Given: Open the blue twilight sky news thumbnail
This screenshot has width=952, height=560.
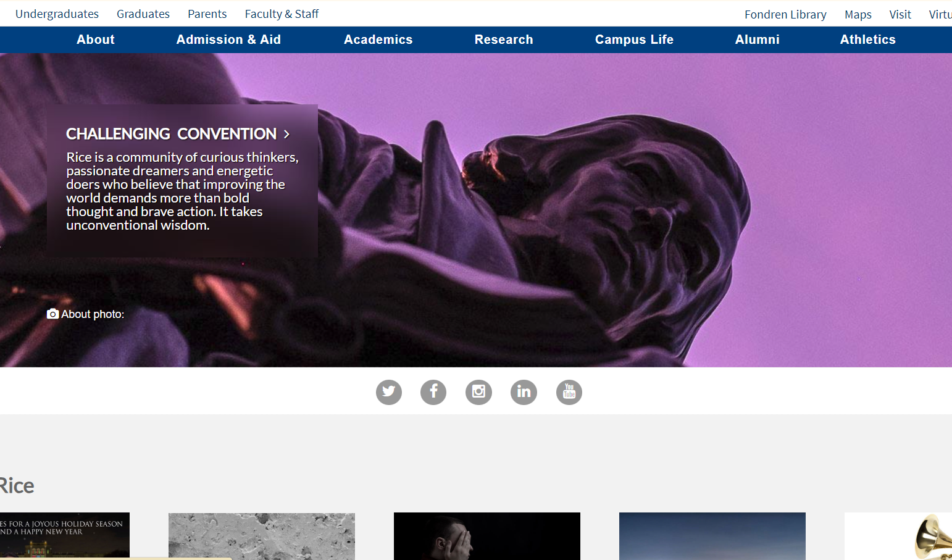Looking at the screenshot, I should [712, 536].
